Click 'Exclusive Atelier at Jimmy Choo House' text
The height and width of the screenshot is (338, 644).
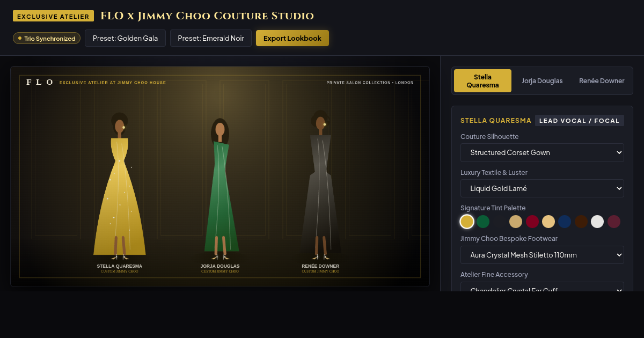point(113,83)
